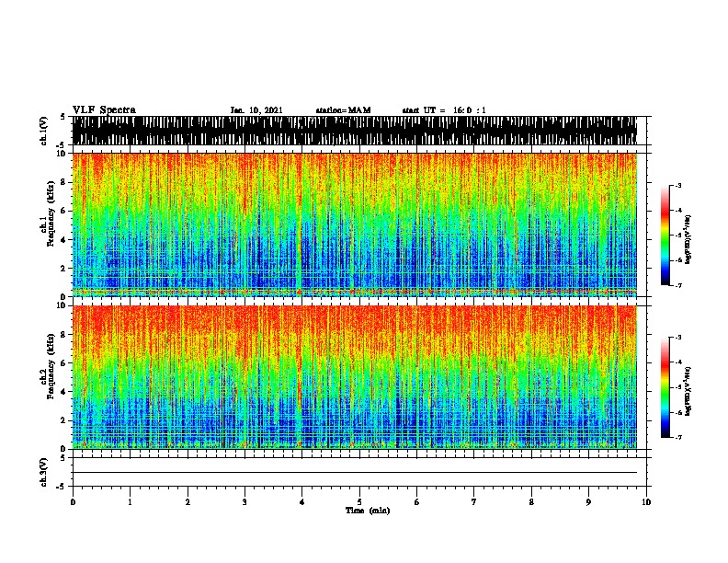Click time axis tick label "10"

[646, 502]
